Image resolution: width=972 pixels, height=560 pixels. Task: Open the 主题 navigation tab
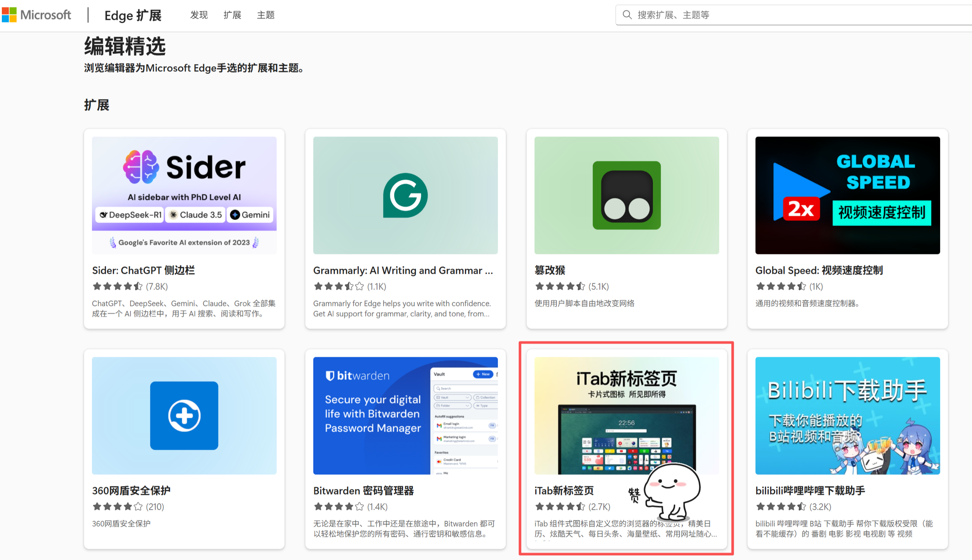266,15
